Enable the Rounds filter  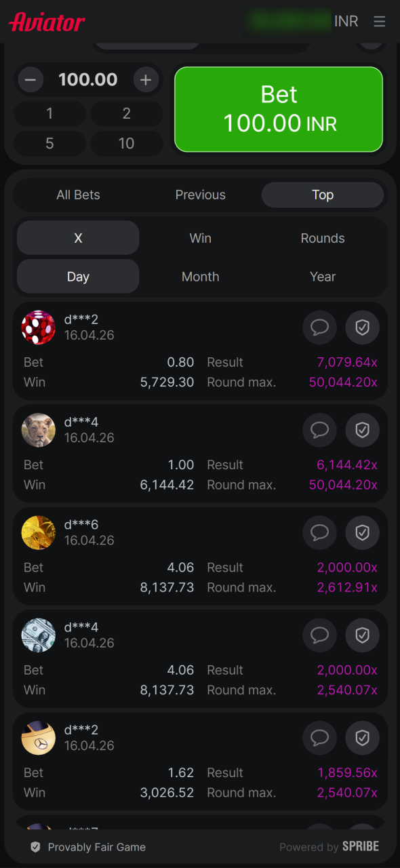(x=323, y=238)
